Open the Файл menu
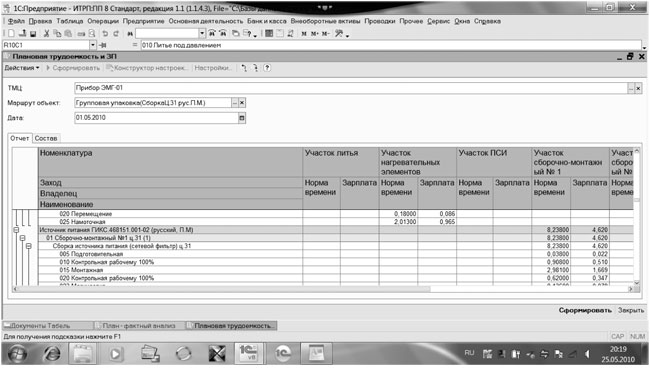Image resolution: width=650 pixels, height=370 pixels. [16, 21]
